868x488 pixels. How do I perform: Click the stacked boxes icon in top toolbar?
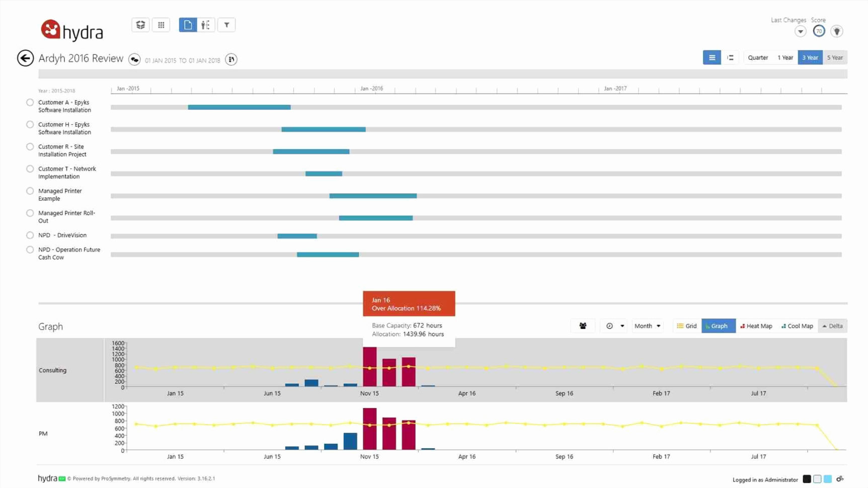click(x=140, y=25)
